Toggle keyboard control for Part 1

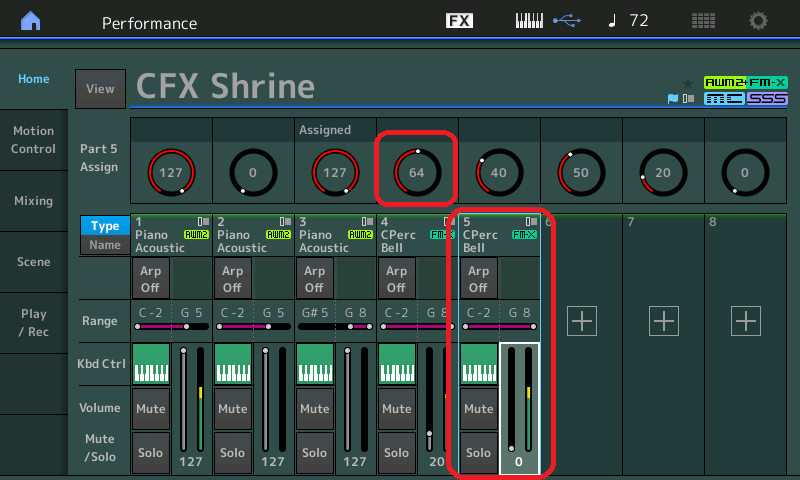point(150,364)
